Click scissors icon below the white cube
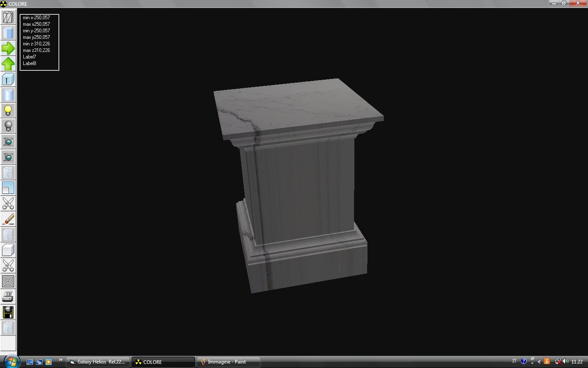 [8, 266]
